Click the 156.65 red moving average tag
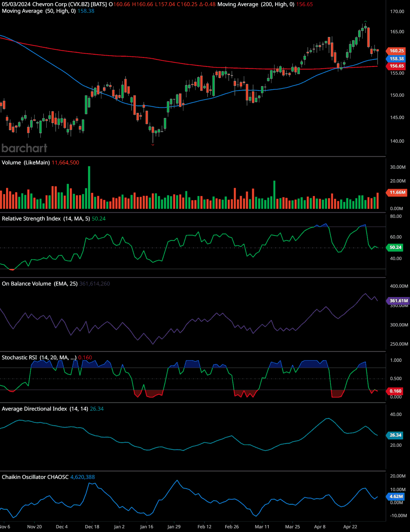 (396, 66)
